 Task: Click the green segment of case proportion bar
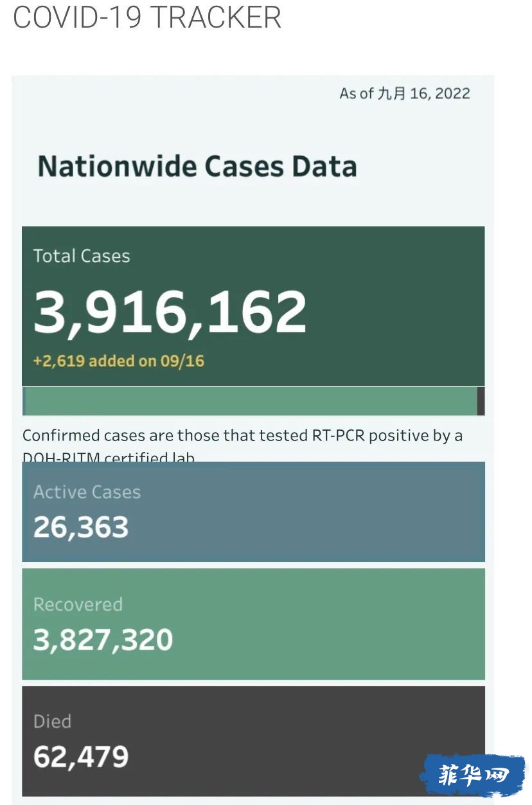point(251,401)
